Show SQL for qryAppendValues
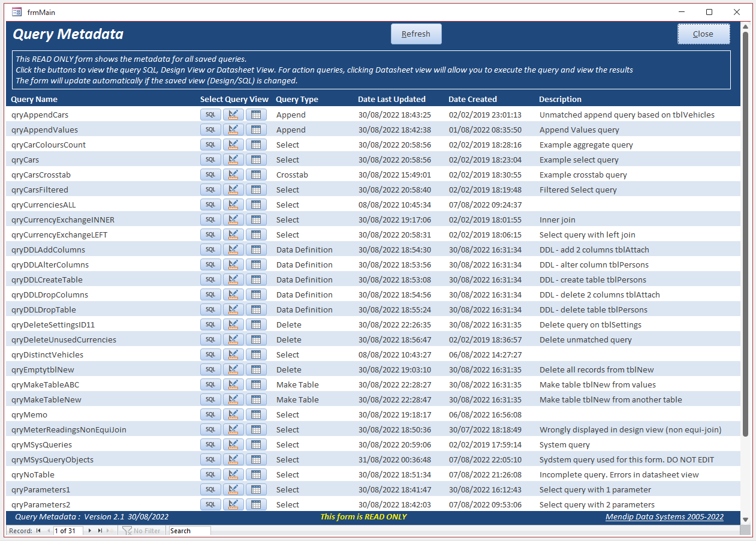Viewport: 756px width, 541px height. pos(210,130)
